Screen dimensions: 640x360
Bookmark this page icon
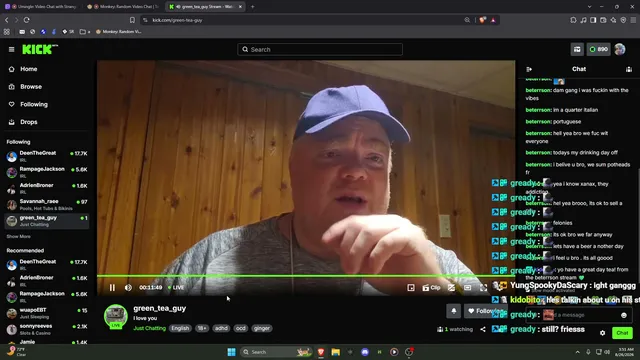(x=132, y=20)
